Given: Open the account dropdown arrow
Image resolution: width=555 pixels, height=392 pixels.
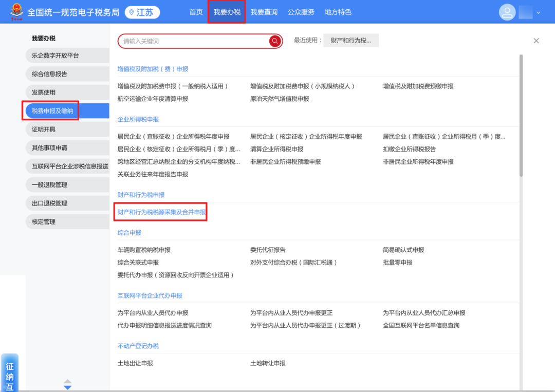Looking at the screenshot, I should [539, 12].
